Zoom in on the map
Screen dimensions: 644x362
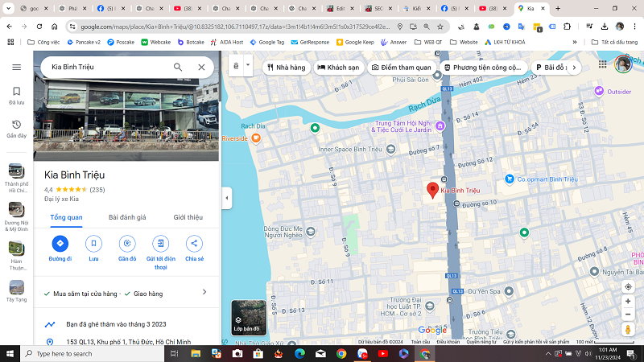click(628, 301)
